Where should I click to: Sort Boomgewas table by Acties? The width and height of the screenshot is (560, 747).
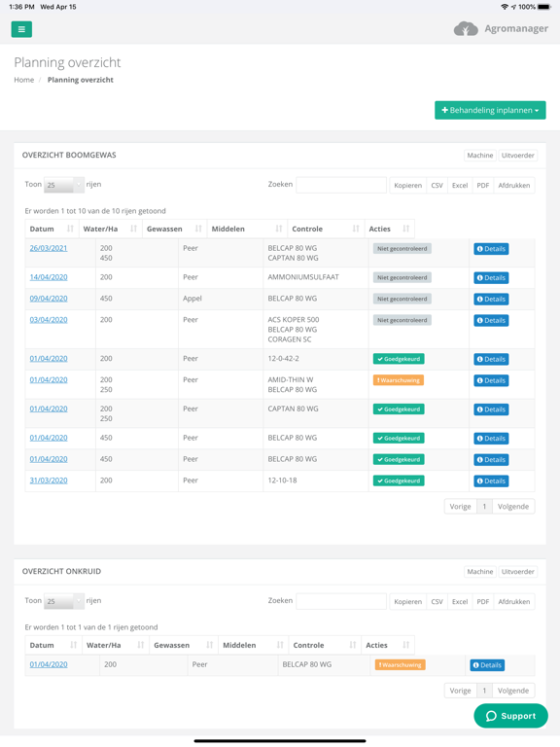pyautogui.click(x=389, y=229)
